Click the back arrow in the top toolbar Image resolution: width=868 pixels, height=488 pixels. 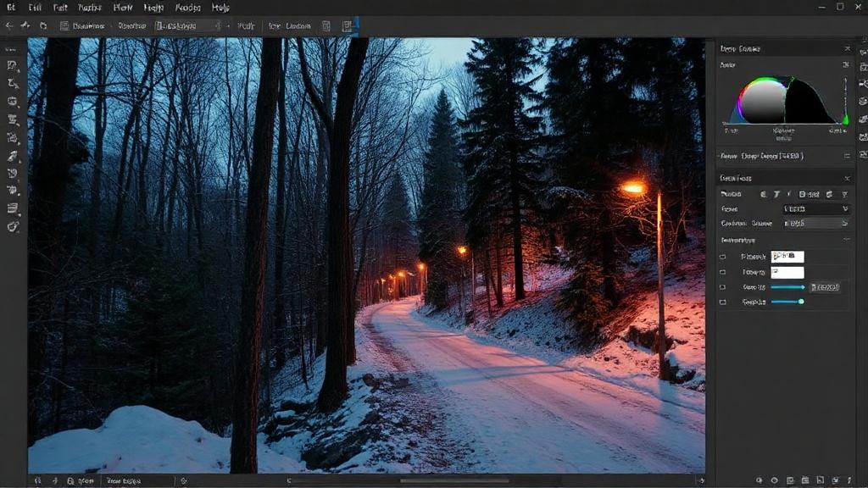tap(8, 25)
